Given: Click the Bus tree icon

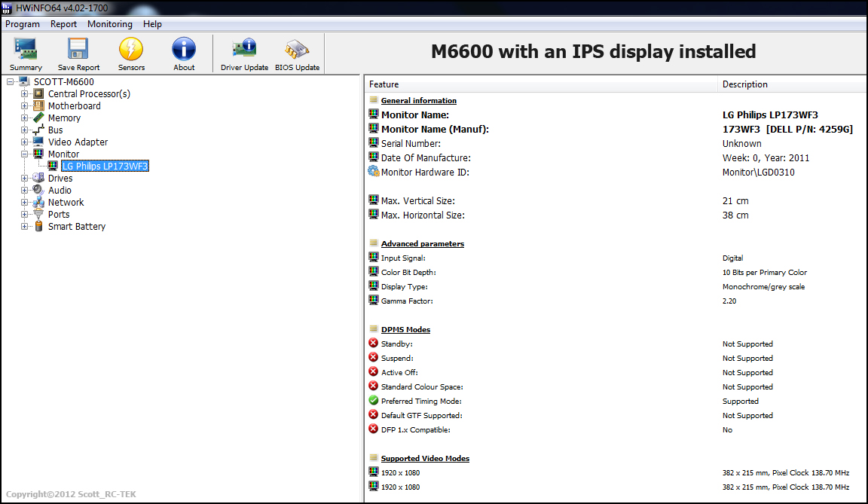Looking at the screenshot, I should pyautogui.click(x=38, y=130).
